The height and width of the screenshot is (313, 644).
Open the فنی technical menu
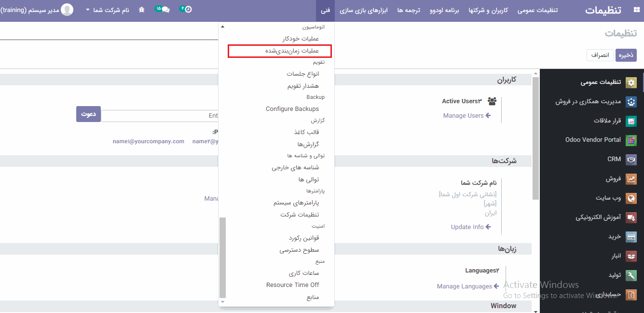pyautogui.click(x=326, y=10)
